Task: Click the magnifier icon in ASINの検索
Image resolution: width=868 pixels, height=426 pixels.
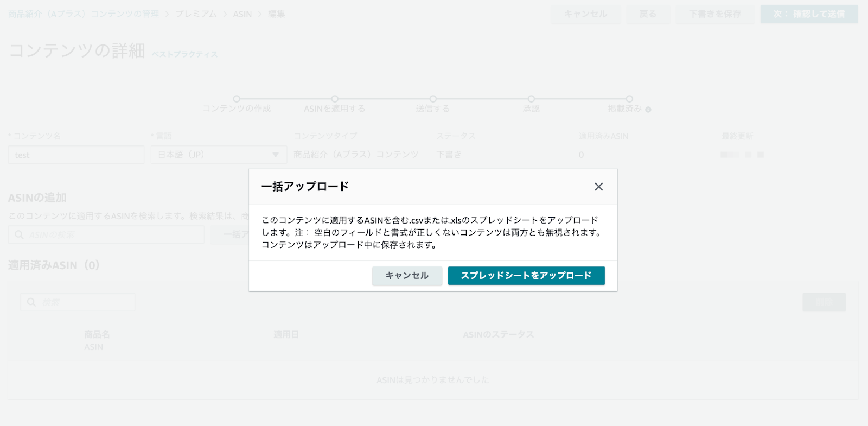Action: point(19,234)
